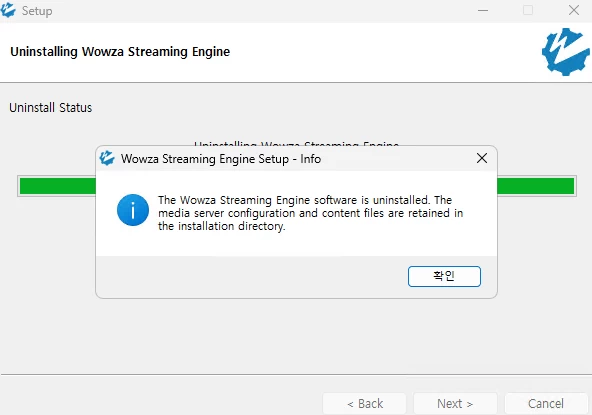
Task: Click the large Wowza gear logo in header
Action: coord(566,52)
